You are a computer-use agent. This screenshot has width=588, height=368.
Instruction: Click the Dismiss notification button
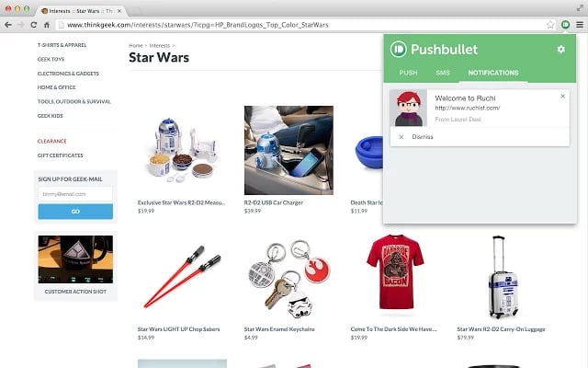click(x=423, y=137)
